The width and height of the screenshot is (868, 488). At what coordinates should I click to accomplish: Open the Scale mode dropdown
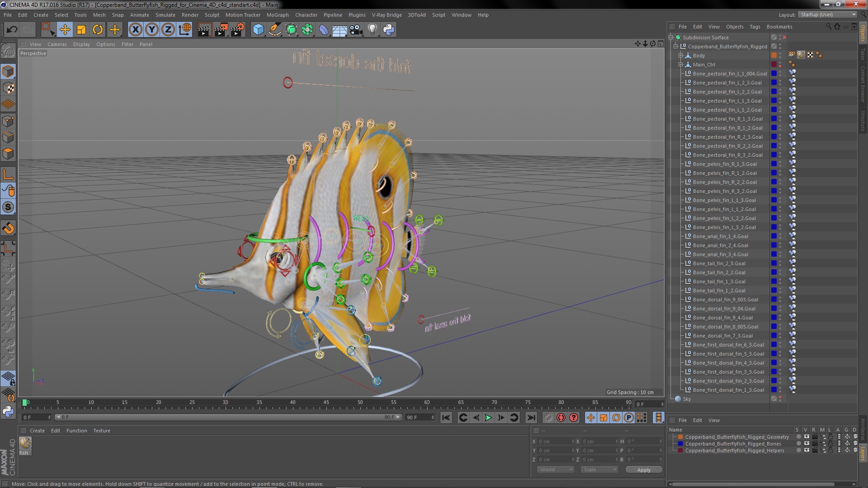click(599, 469)
